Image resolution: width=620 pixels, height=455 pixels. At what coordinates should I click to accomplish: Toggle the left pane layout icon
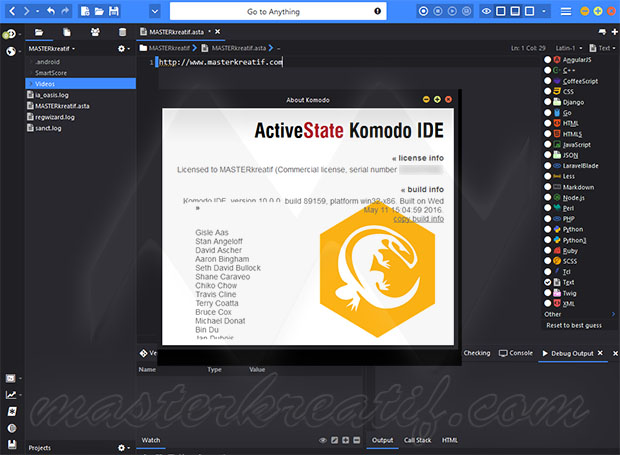pyautogui.click(x=501, y=11)
